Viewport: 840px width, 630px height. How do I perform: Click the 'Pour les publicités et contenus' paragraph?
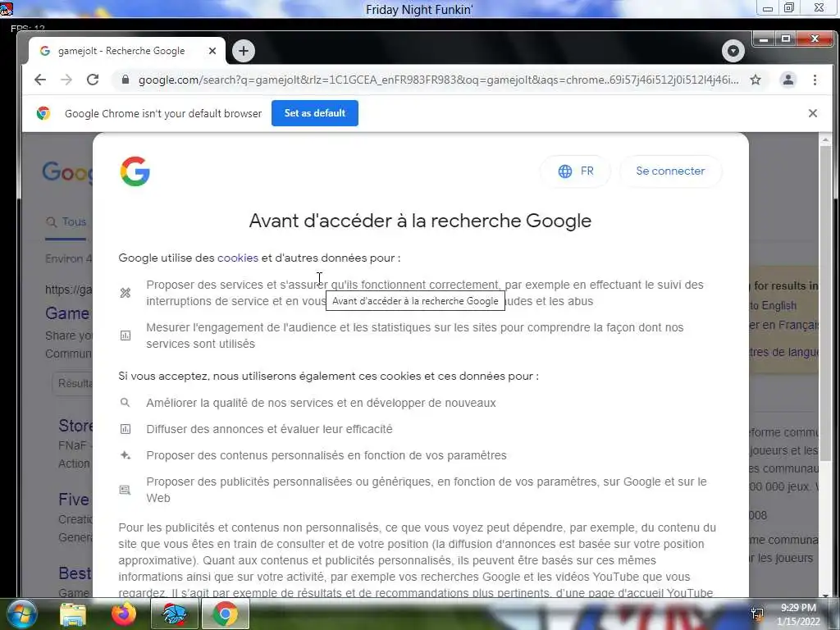[418, 560]
